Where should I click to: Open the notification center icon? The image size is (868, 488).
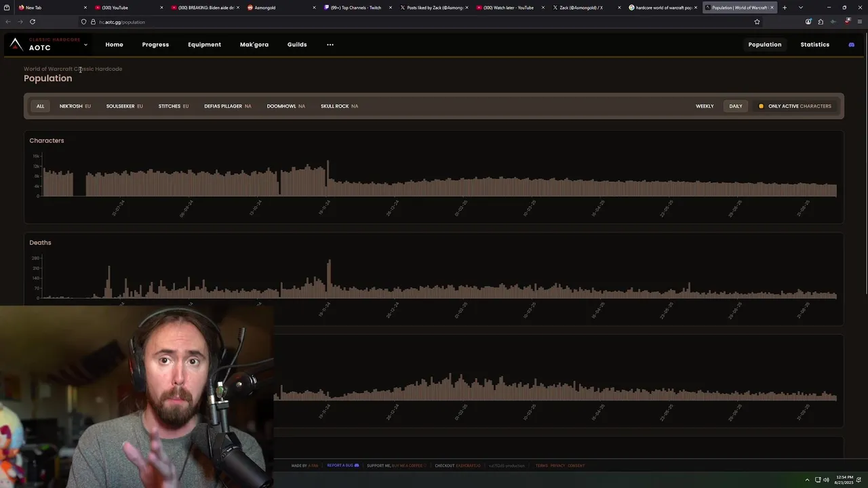click(x=860, y=480)
